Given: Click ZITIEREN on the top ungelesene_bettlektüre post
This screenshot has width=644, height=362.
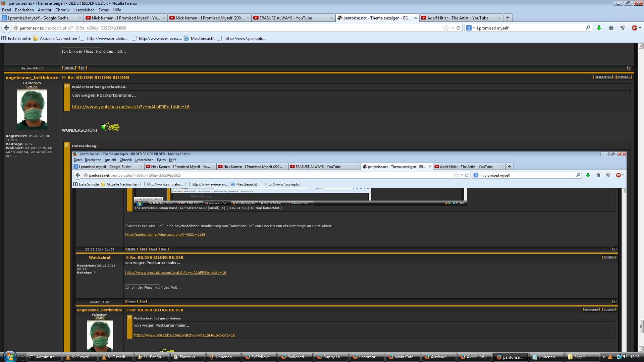Looking at the screenshot, I should click(624, 77).
